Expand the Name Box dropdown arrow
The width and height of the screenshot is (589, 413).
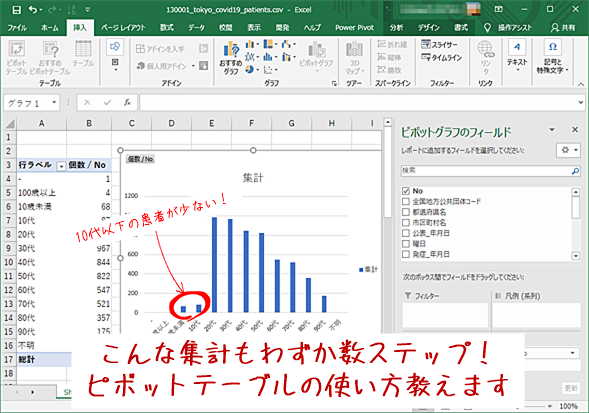point(54,102)
